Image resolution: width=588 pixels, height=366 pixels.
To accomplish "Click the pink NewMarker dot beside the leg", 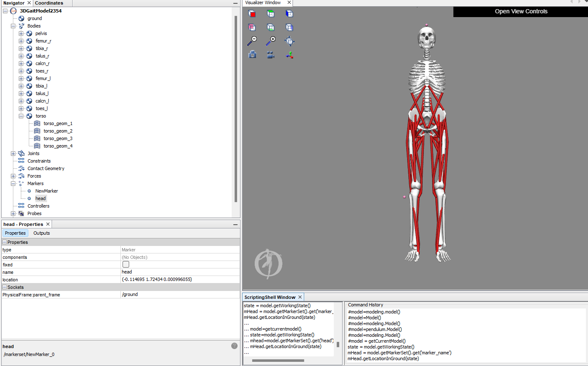I will pyautogui.click(x=404, y=197).
